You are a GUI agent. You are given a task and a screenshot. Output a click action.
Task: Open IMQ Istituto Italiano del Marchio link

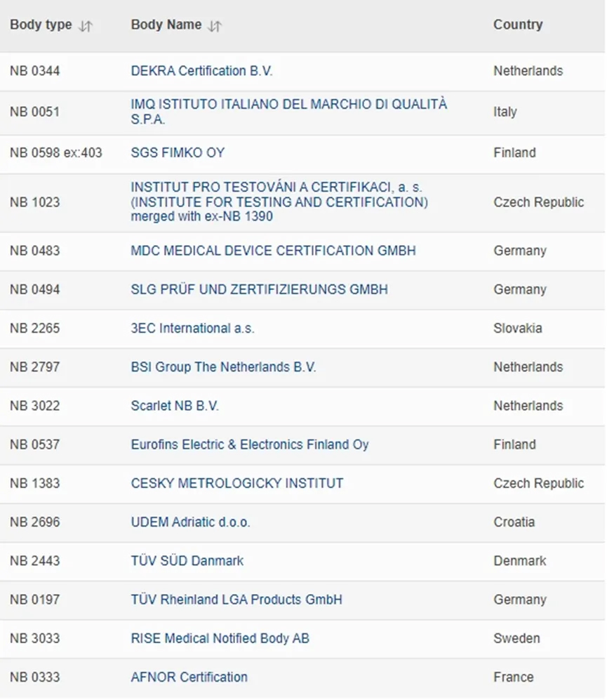[x=288, y=104]
